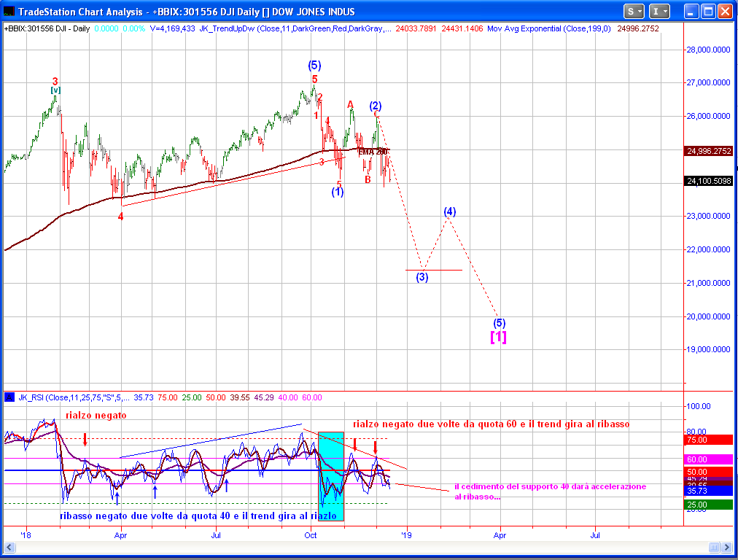This screenshot has height=560, width=738.
Task: Maximize the Chart Analysis window
Action: [x=708, y=11]
